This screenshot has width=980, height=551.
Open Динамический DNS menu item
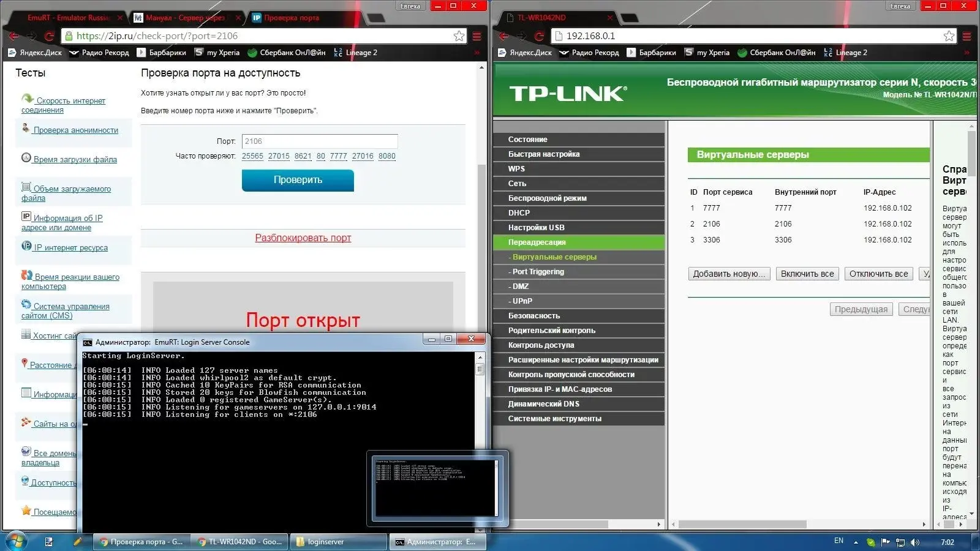(579, 404)
